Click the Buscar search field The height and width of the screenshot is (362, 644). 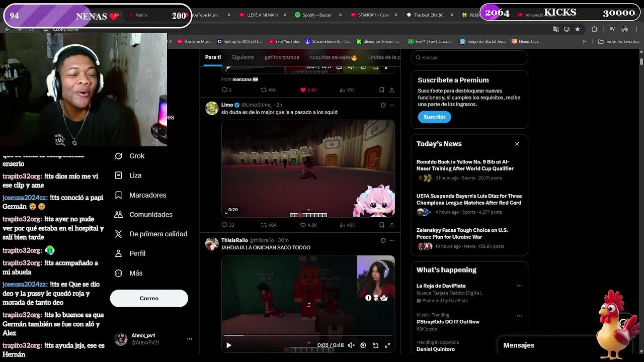point(469,57)
